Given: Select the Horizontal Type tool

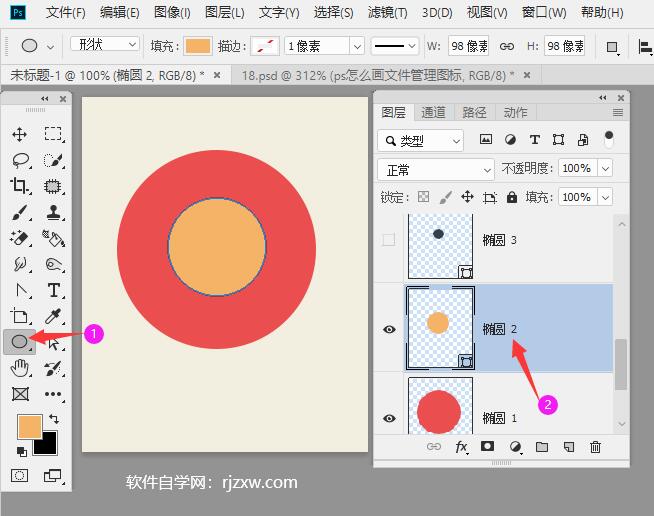Looking at the screenshot, I should tap(53, 290).
